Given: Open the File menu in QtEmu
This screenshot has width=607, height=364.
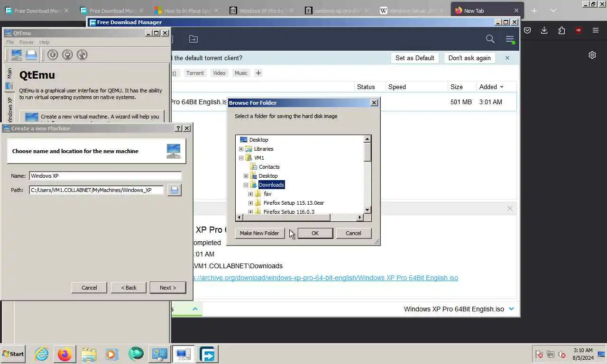Looking at the screenshot, I should click(x=10, y=42).
